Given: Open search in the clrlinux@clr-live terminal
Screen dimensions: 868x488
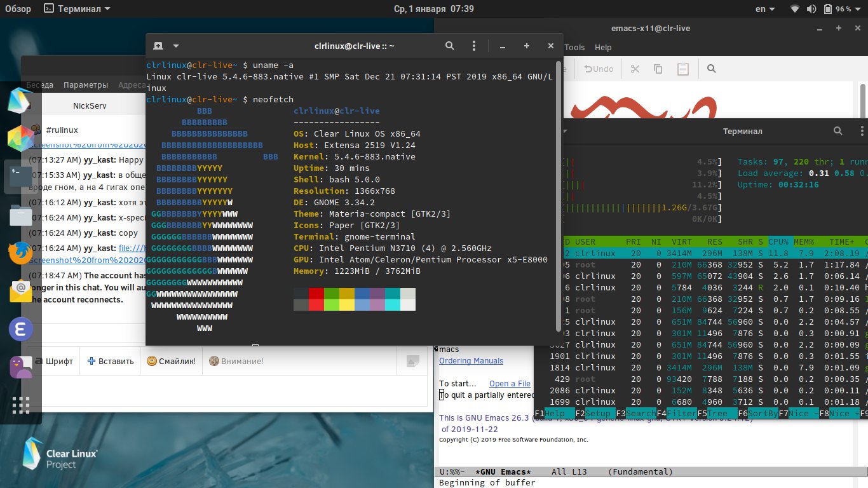Looking at the screenshot, I should [449, 46].
